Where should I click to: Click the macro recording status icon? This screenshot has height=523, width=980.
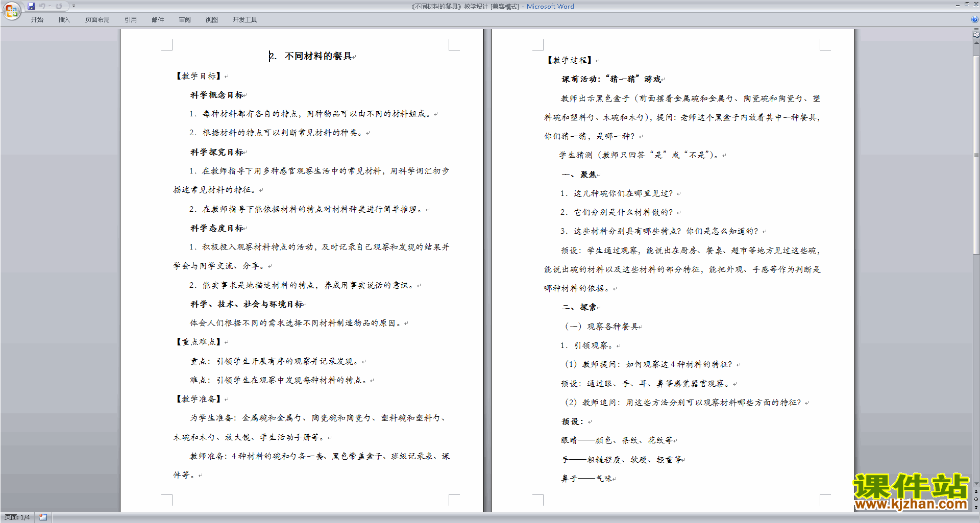[x=43, y=517]
